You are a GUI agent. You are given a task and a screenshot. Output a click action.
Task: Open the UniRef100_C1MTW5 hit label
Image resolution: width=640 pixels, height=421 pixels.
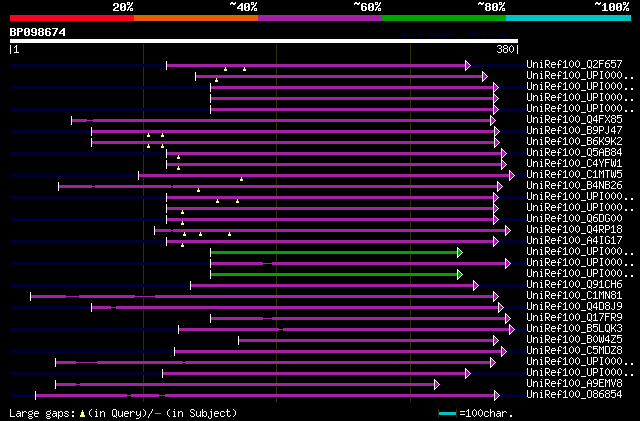pyautogui.click(x=574, y=174)
